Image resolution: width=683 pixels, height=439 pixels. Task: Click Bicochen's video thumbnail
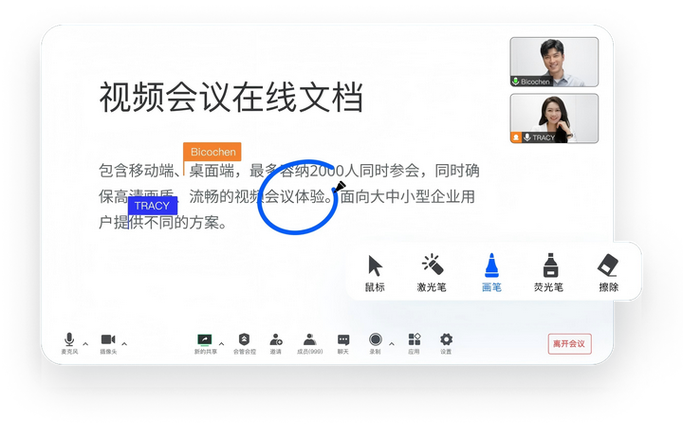pos(554,62)
